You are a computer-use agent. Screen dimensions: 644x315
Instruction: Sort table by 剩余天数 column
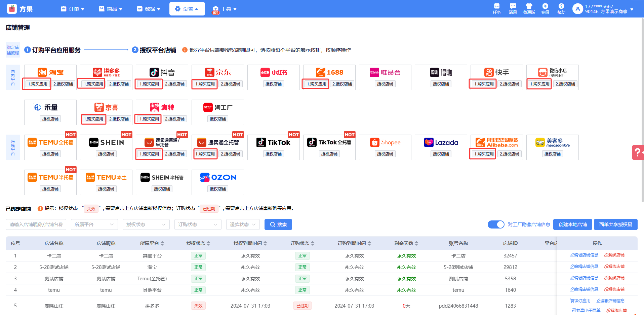416,243
